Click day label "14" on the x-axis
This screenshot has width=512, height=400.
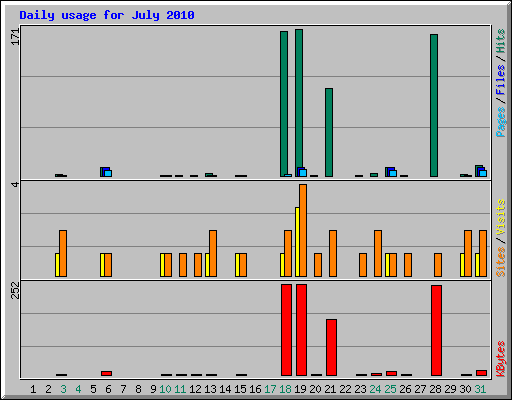[225, 389]
